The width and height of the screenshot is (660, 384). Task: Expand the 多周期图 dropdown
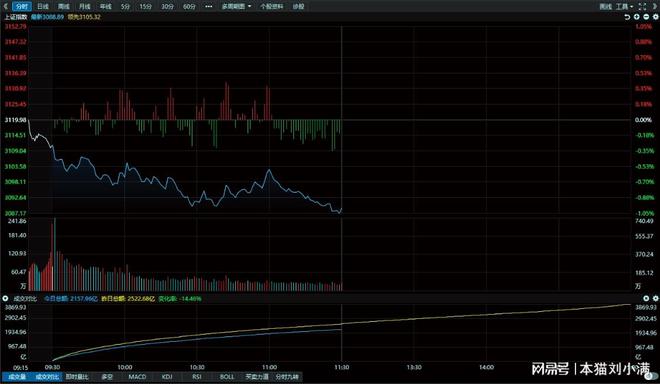(x=236, y=6)
